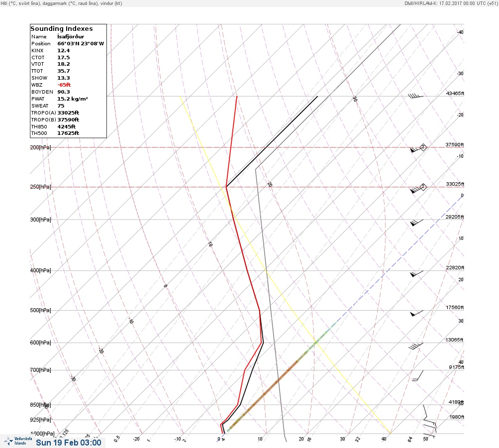
Task: Click the 43465ft altitude label
Action: point(455,93)
